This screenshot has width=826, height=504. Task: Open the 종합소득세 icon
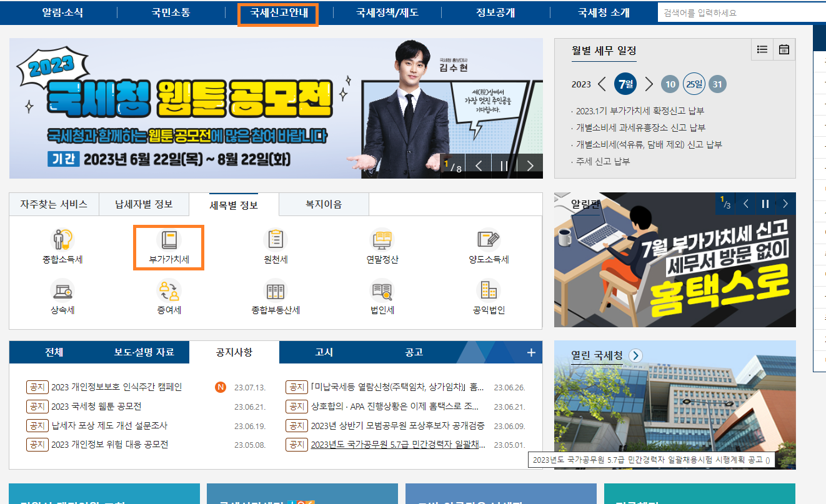point(62,240)
